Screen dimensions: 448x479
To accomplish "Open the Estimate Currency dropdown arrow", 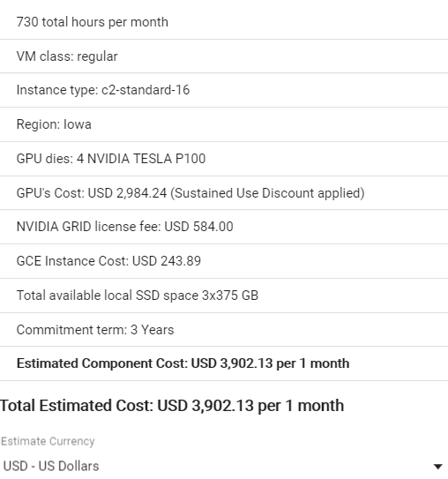I will (x=437, y=467).
